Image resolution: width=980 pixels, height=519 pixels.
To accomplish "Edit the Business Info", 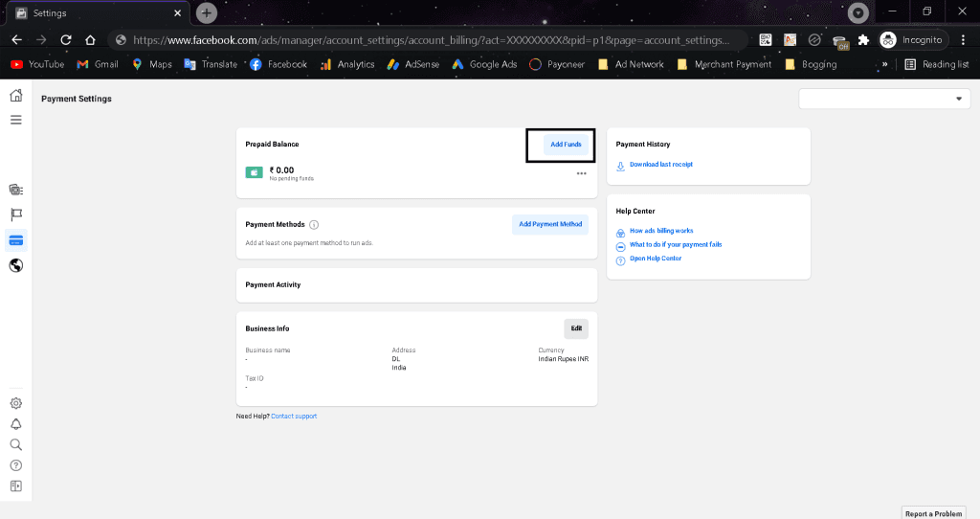I will pos(576,328).
